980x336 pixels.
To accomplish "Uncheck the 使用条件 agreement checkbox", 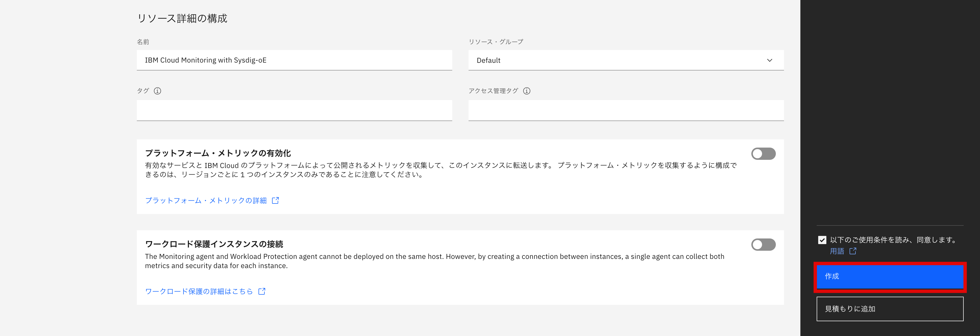I will click(x=823, y=240).
